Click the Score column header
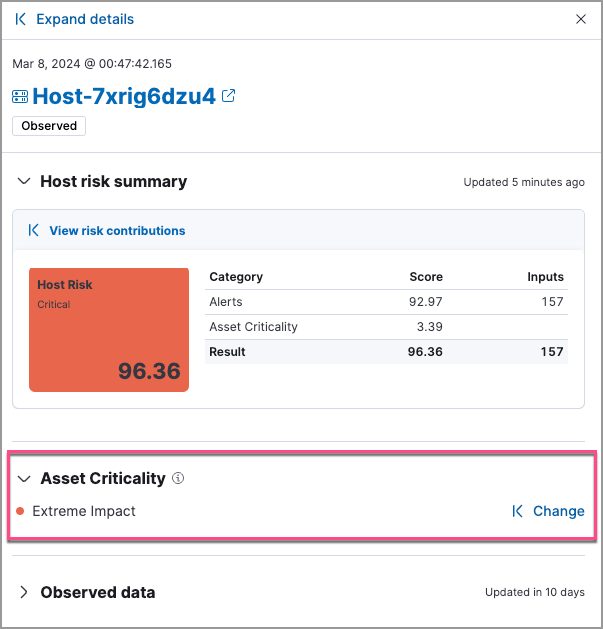The image size is (603, 629). coord(426,277)
